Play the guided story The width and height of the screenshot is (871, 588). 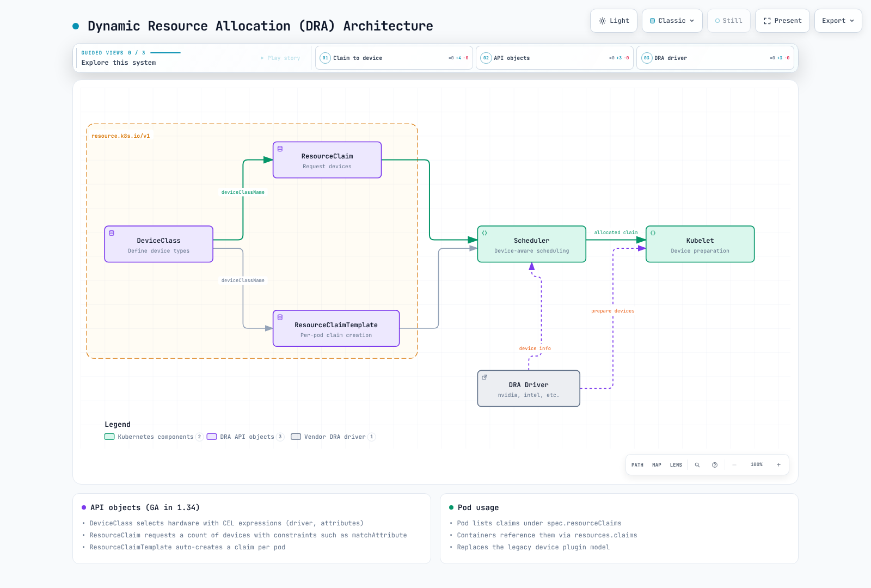(x=280, y=58)
